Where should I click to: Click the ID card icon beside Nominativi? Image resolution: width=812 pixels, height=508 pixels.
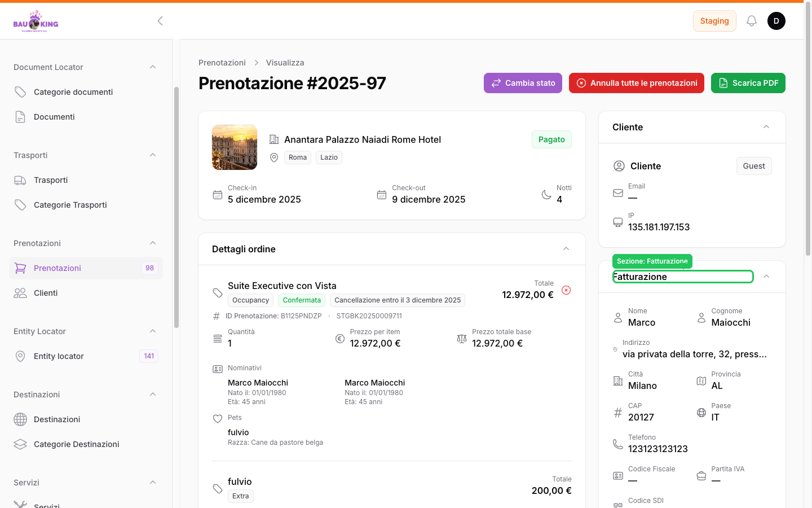[x=218, y=369]
